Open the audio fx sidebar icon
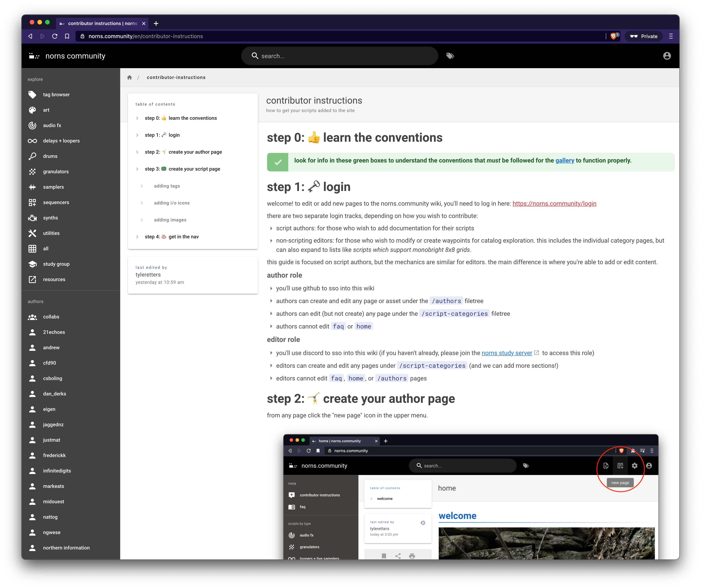This screenshot has height=588, width=701. [x=32, y=125]
